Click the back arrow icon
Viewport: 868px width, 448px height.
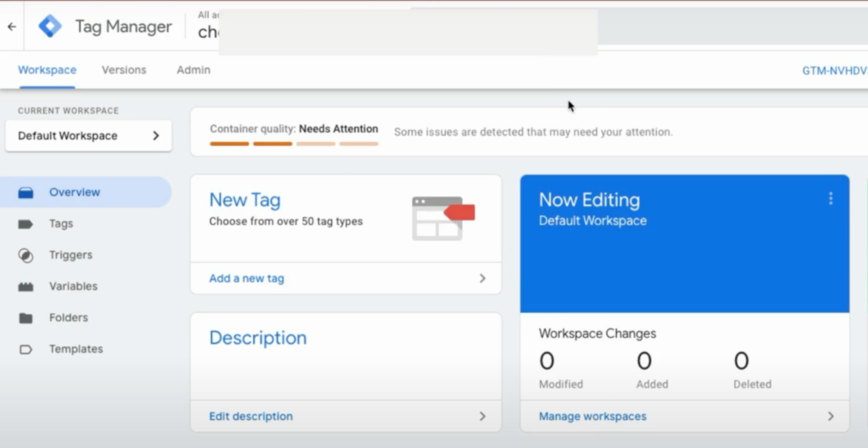pyautogui.click(x=12, y=26)
